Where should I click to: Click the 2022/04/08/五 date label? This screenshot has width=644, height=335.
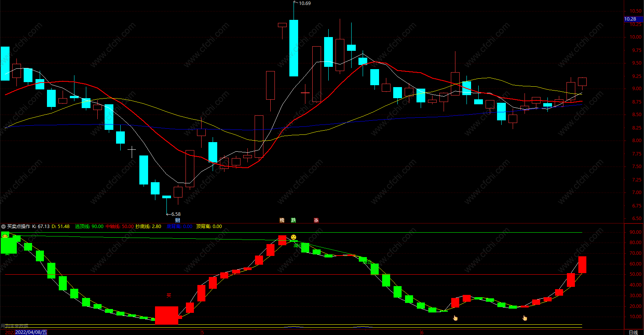tap(31, 332)
